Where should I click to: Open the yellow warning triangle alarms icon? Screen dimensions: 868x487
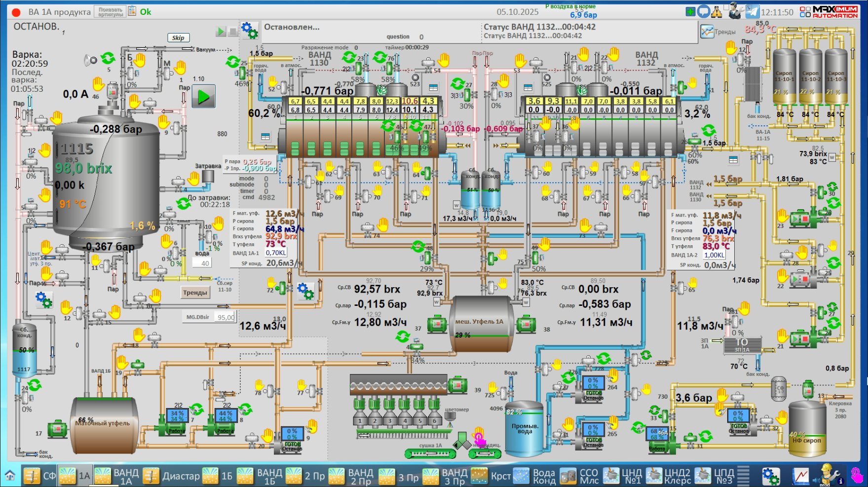pos(717,11)
